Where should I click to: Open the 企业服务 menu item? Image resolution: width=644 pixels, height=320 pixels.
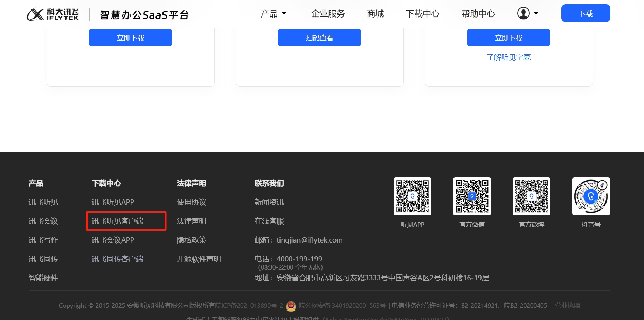pyautogui.click(x=328, y=14)
